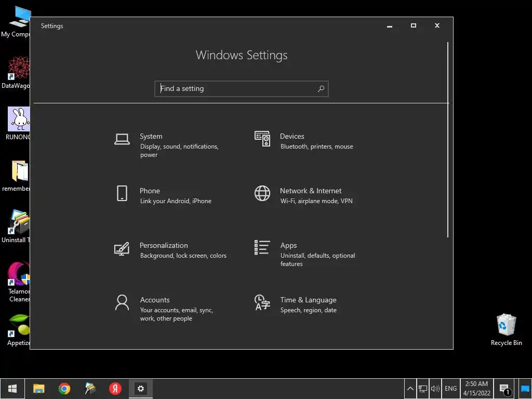Click "Display, sound, notifications, power" text
Image resolution: width=532 pixels, height=399 pixels.
tap(179, 151)
